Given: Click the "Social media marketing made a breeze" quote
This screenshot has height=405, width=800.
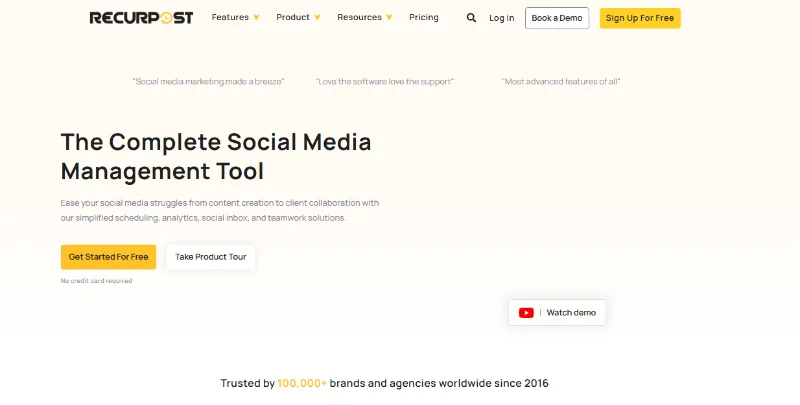Looking at the screenshot, I should coord(208,82).
